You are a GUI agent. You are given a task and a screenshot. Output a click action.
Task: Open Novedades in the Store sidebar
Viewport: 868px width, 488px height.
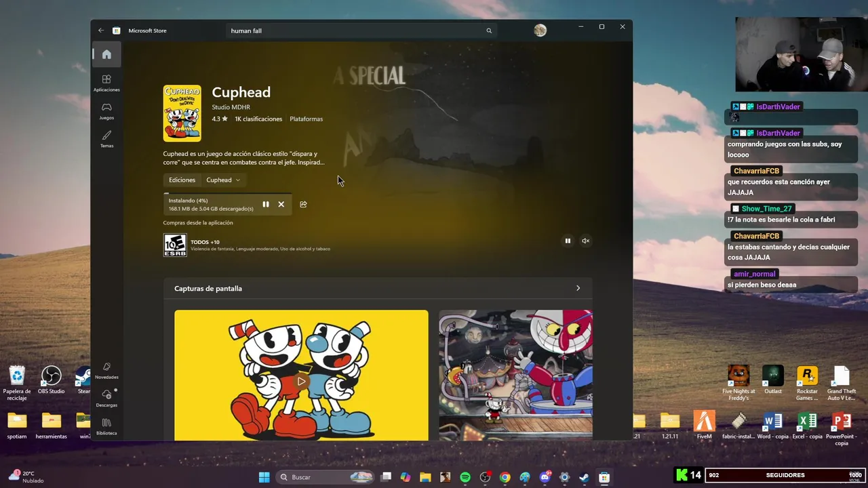(x=106, y=370)
